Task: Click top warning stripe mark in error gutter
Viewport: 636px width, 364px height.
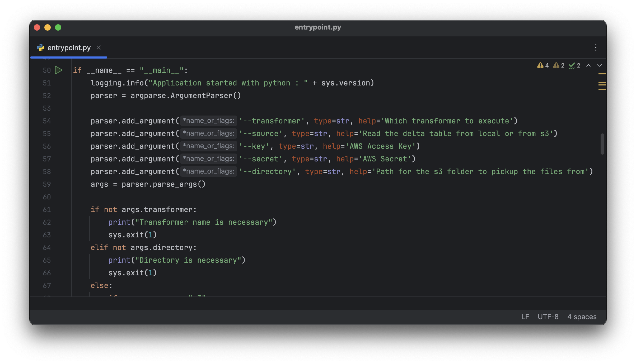Action: [x=602, y=74]
